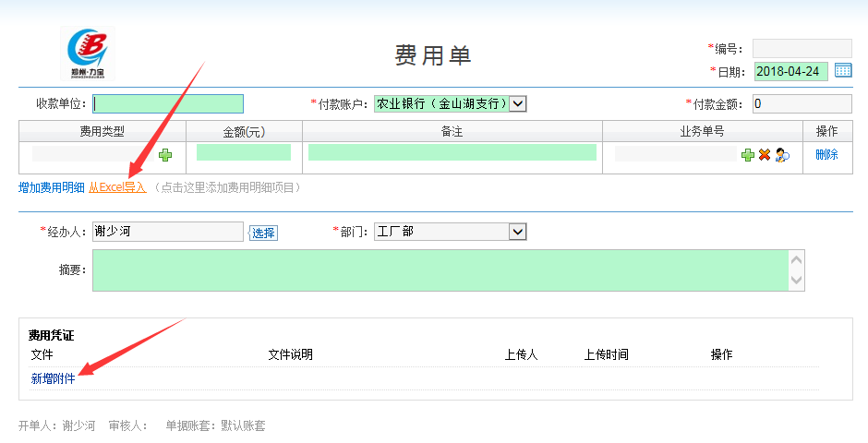Focus the 收款单位 input field
868x443 pixels.
point(168,104)
